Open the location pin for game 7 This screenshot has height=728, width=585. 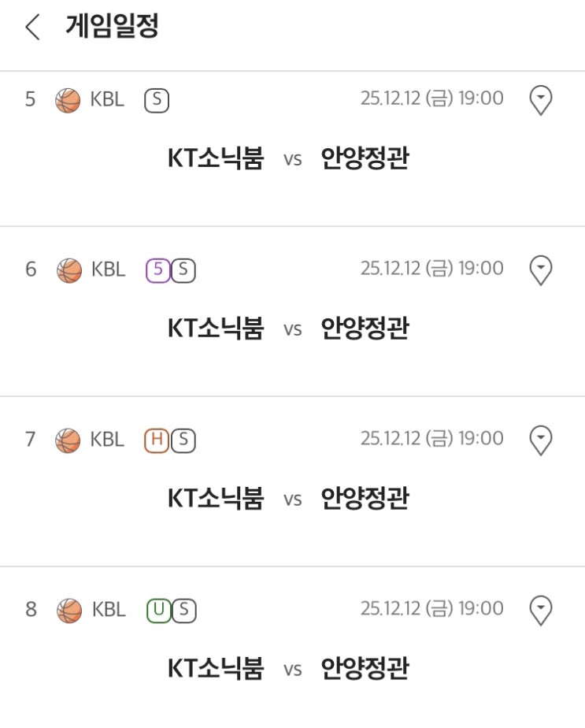[540, 440]
